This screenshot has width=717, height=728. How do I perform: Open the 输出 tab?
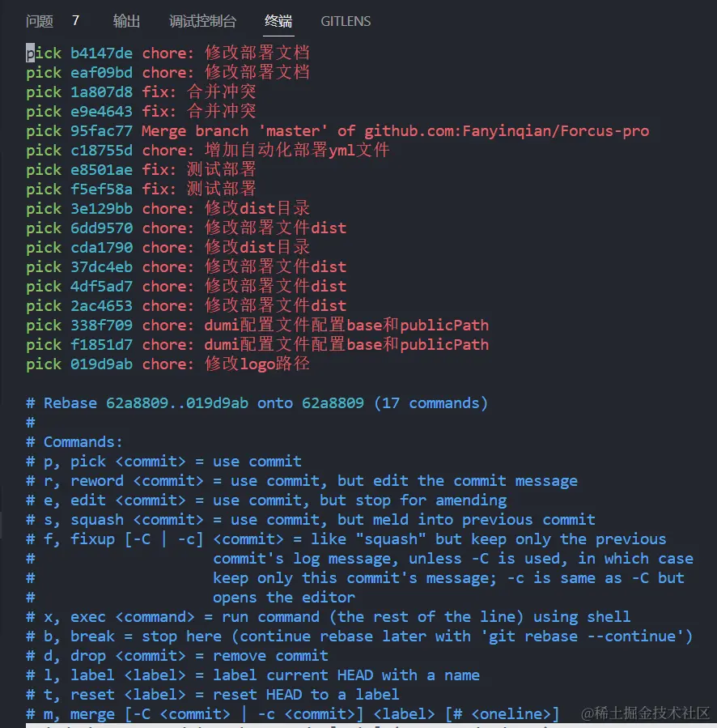(126, 21)
